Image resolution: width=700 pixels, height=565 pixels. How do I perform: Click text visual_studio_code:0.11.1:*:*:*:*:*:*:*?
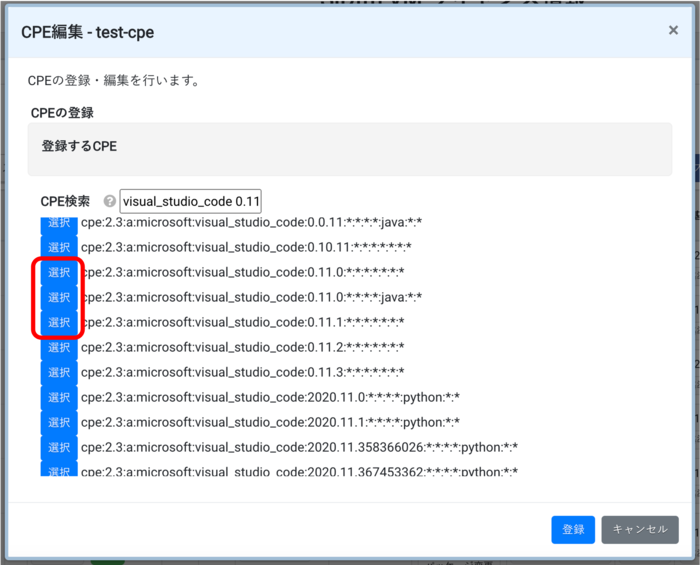point(242,322)
